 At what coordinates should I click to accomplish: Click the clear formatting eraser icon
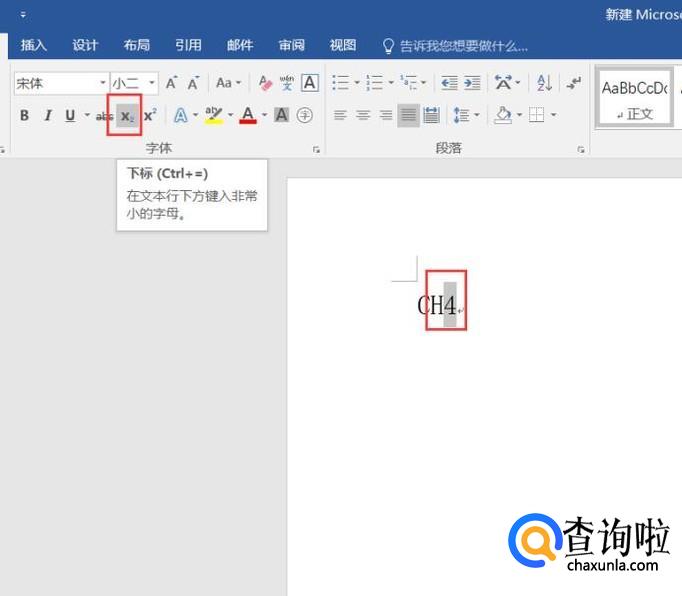coord(265,83)
